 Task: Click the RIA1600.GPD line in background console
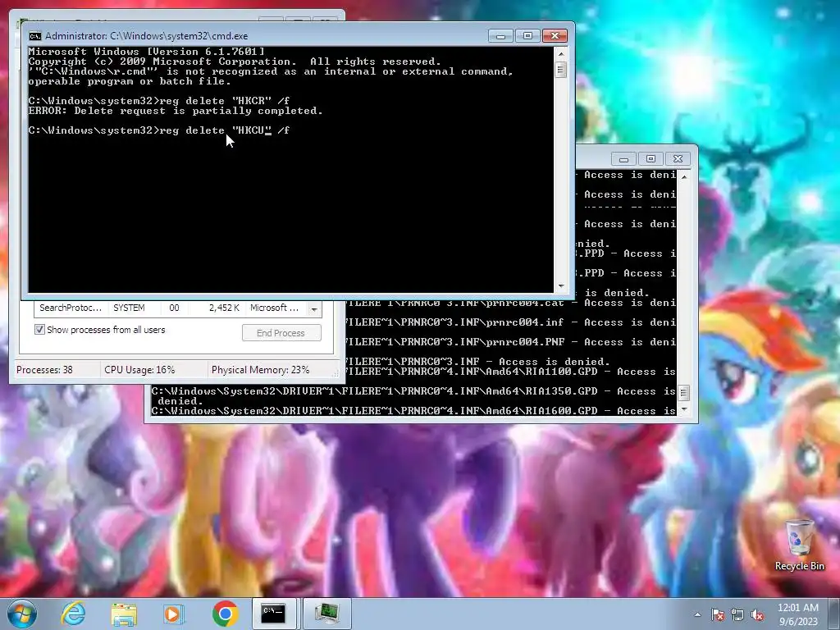(413, 411)
